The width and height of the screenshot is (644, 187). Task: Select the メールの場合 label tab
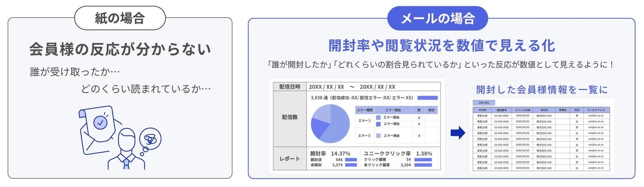point(437,18)
